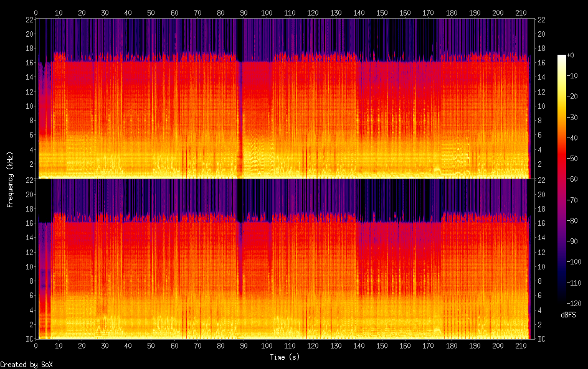Click the "DC" label left of the lower channel

coord(28,339)
